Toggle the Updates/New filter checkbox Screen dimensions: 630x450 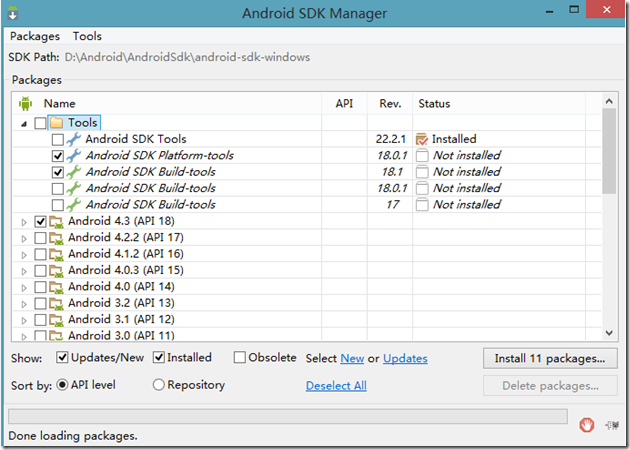tap(62, 357)
